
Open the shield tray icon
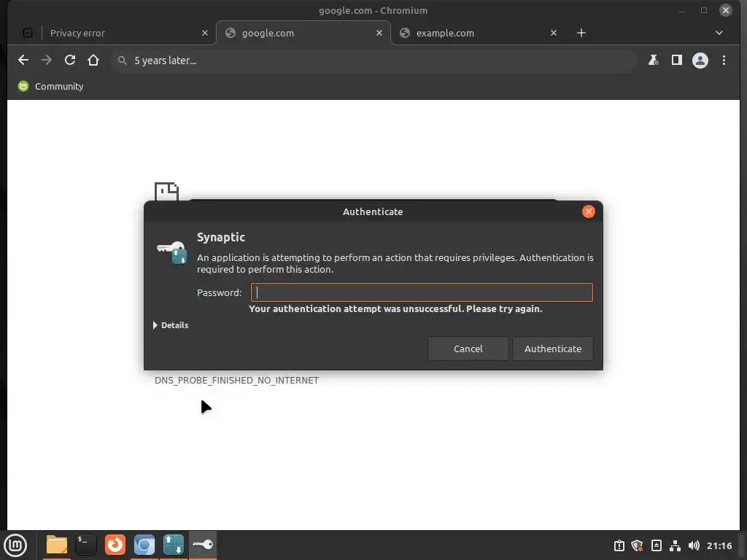[x=637, y=545]
